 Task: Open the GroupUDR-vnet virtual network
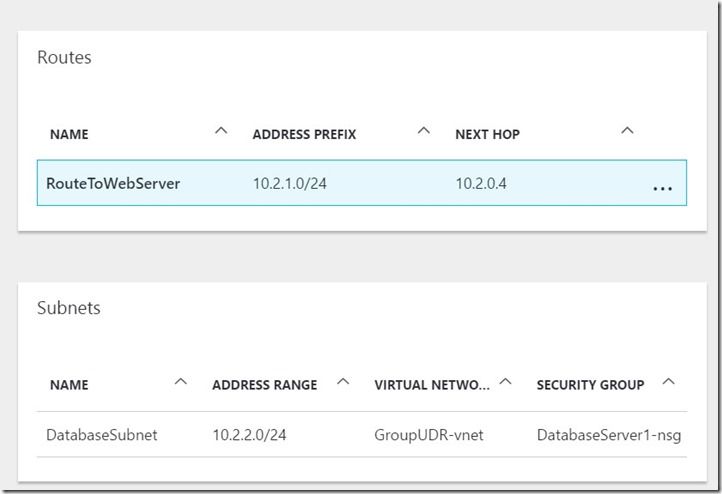click(x=429, y=435)
